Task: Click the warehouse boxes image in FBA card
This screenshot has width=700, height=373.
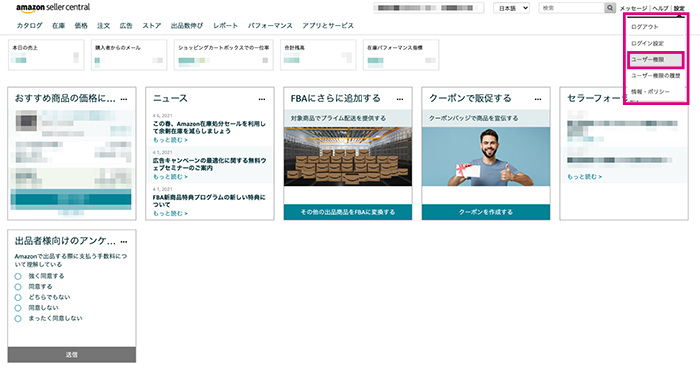Action: pos(348,157)
